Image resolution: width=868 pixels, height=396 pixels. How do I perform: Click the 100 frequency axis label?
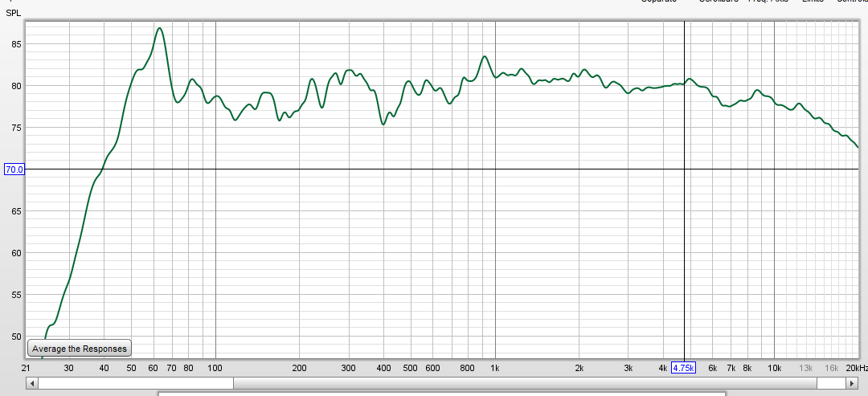215,369
